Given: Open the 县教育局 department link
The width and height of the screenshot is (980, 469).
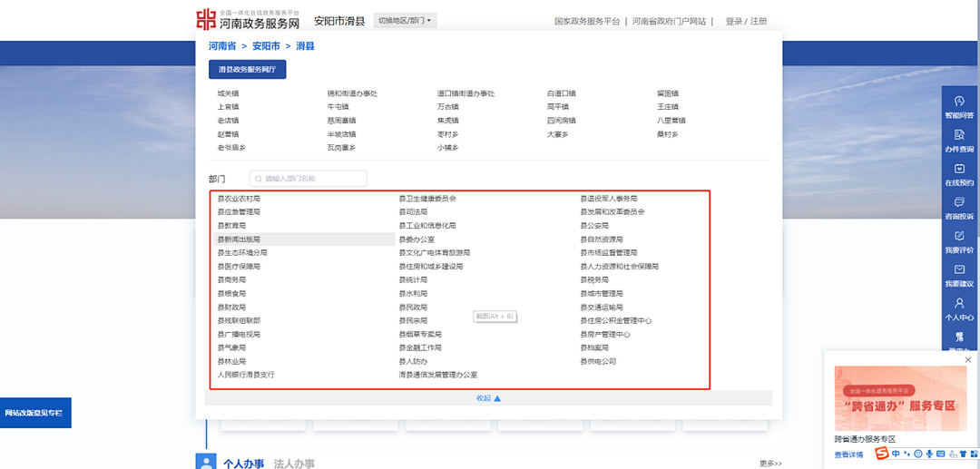Looking at the screenshot, I should [231, 225].
